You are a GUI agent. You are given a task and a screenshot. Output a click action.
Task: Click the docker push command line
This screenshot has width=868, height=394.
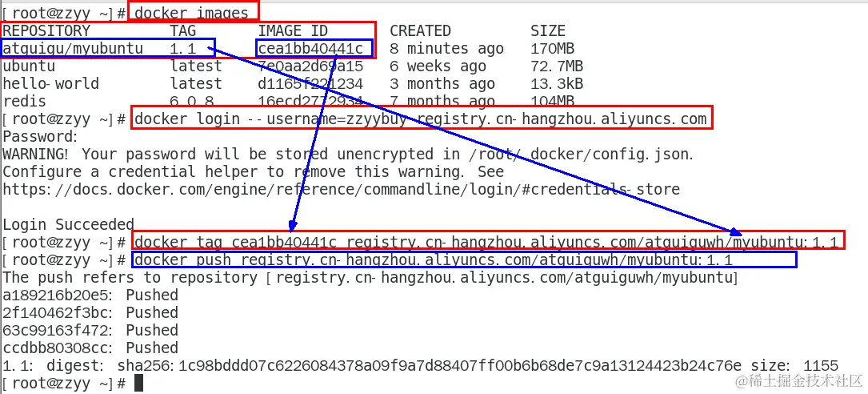pos(434,259)
